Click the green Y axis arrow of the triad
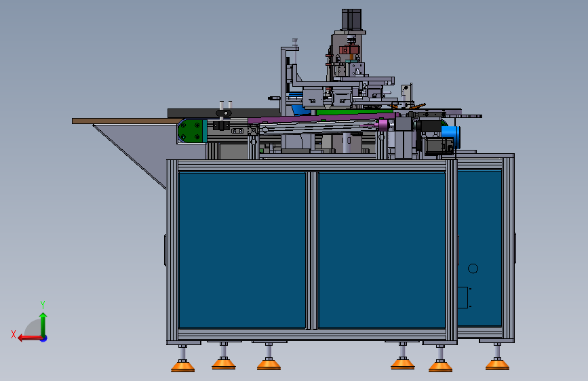Image resolution: width=588 pixels, height=381 pixels. (43, 324)
